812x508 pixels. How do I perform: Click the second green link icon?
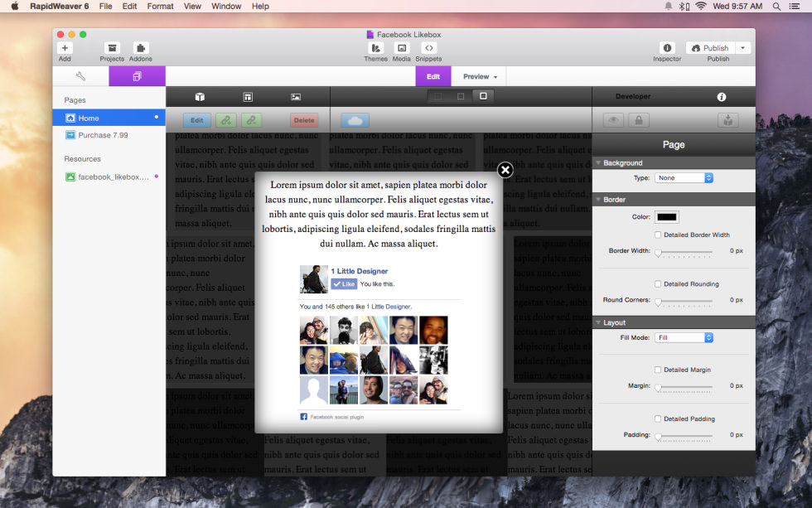coord(251,120)
